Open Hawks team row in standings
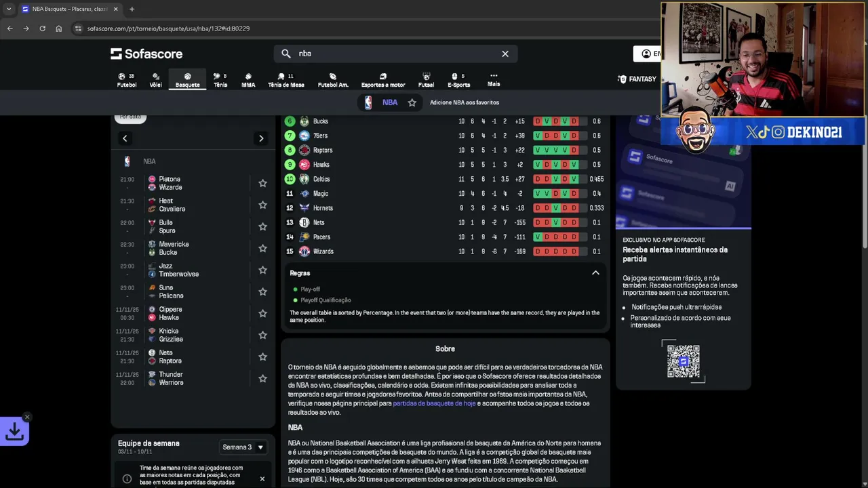This screenshot has width=868, height=488. pos(446,165)
